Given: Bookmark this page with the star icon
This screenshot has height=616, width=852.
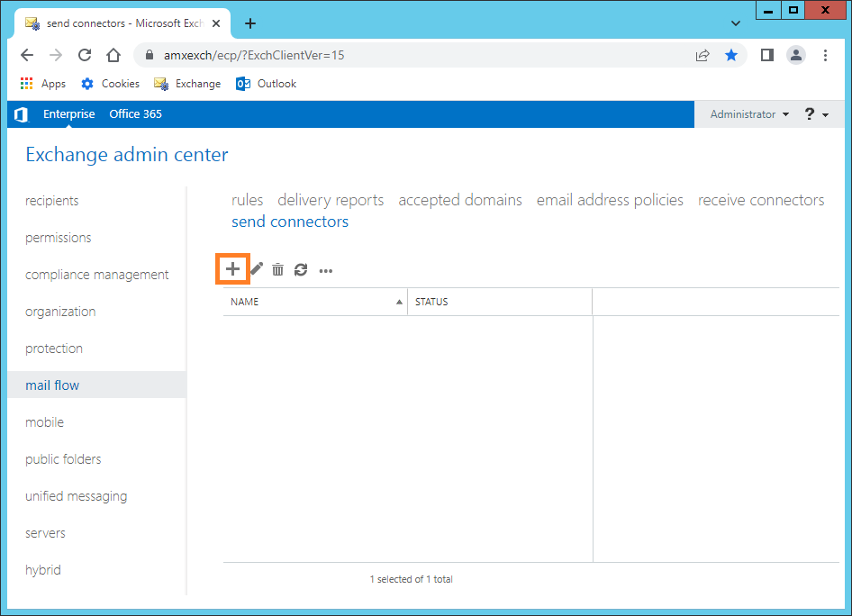Looking at the screenshot, I should coord(731,55).
